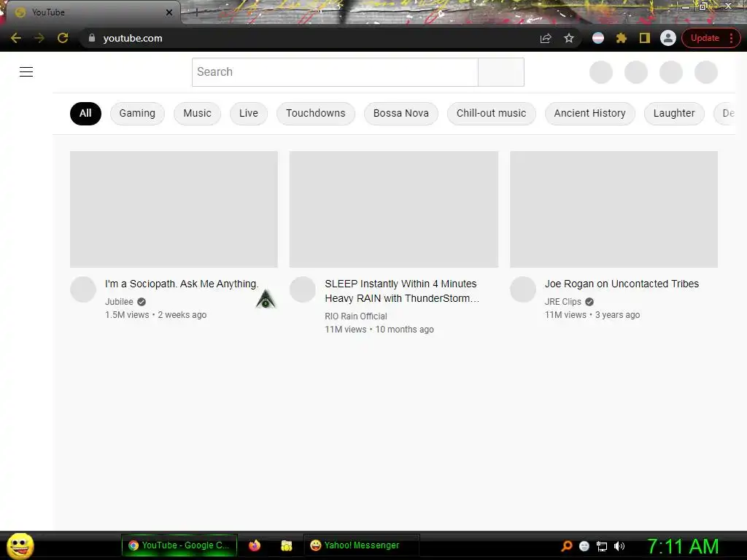Open the YouTube hamburger guide menu
Image resolution: width=747 pixels, height=560 pixels.
click(x=26, y=72)
